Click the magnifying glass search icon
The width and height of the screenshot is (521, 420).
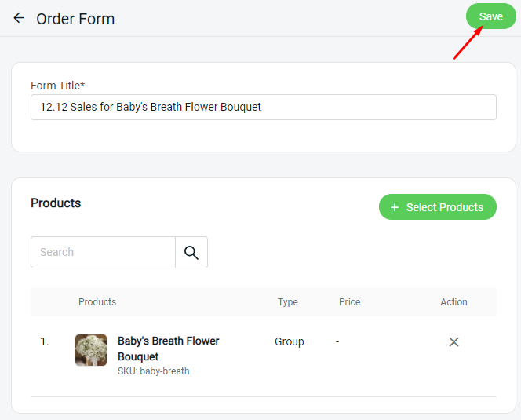click(191, 253)
